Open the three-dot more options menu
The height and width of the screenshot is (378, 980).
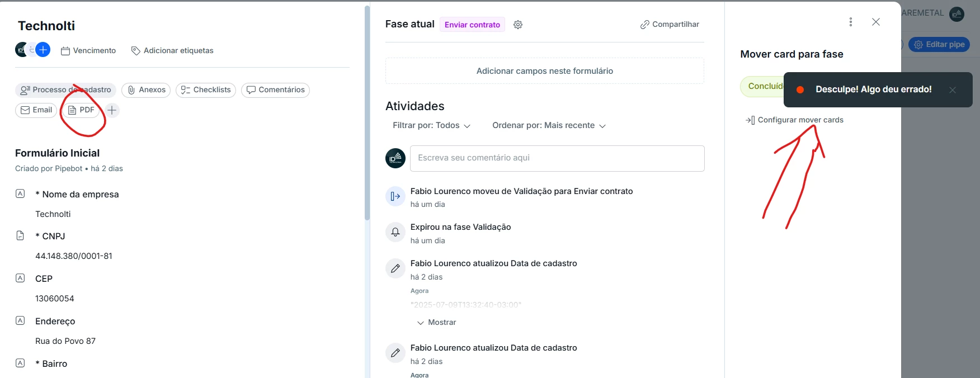(x=851, y=22)
